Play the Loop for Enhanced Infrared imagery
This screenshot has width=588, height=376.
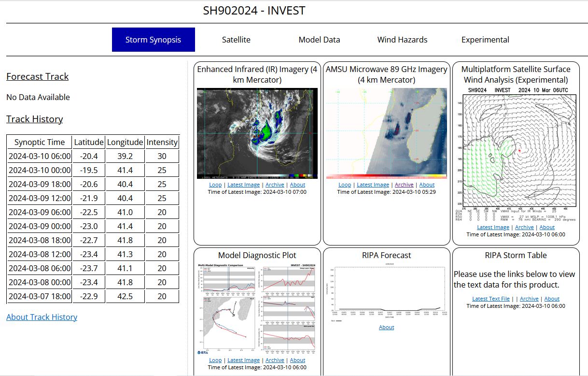[x=215, y=185]
